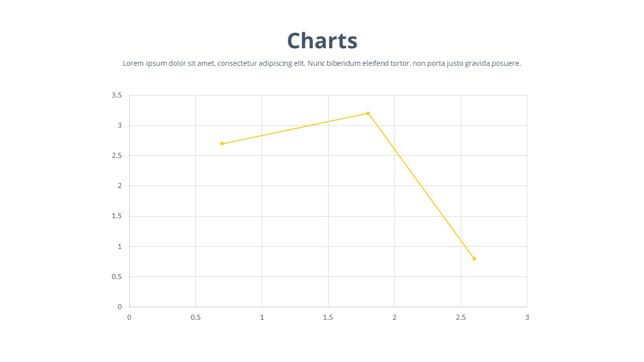This screenshot has height=362, width=644.
Task: Select the rising yellow line segment
Action: [295, 129]
